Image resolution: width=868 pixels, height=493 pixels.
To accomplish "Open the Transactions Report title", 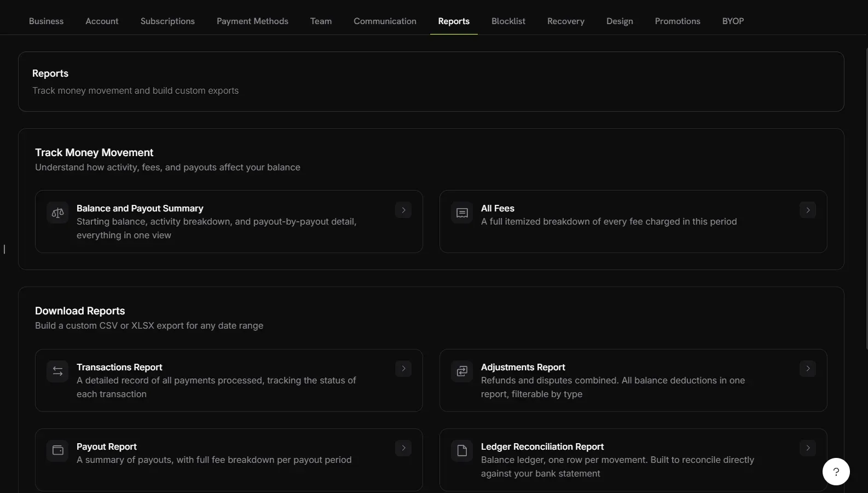I will 119,367.
